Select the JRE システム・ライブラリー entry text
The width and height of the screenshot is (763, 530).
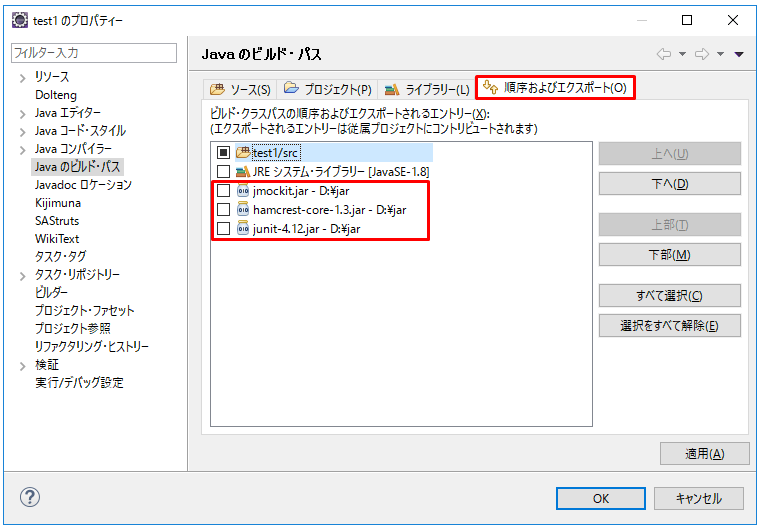[341, 172]
